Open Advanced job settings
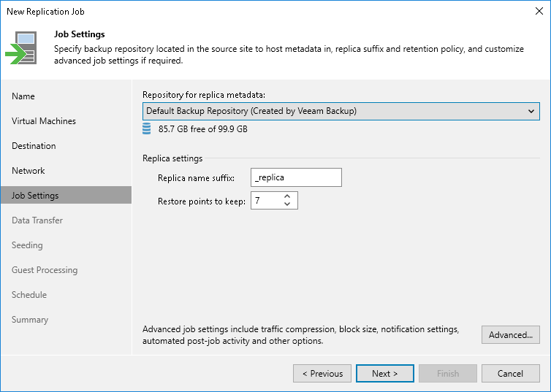This screenshot has width=551, height=392. pyautogui.click(x=510, y=335)
